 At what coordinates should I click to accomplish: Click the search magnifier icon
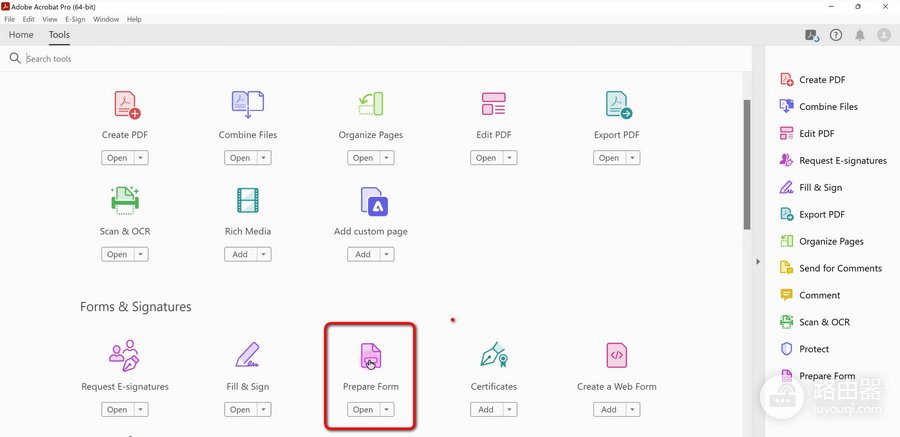[15, 59]
